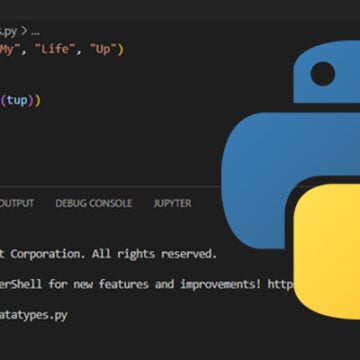Screen dimensions: 360x360
Task: Click the .py file name in breadcrumb
Action: 8,32
